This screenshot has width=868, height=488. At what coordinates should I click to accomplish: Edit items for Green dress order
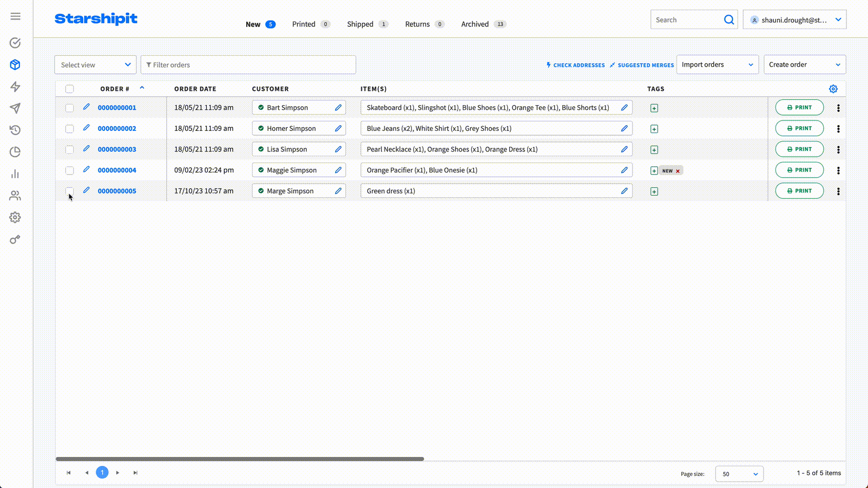click(x=624, y=191)
